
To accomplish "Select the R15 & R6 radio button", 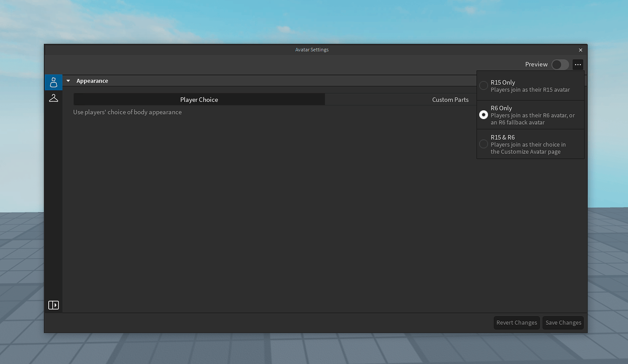I will (483, 144).
